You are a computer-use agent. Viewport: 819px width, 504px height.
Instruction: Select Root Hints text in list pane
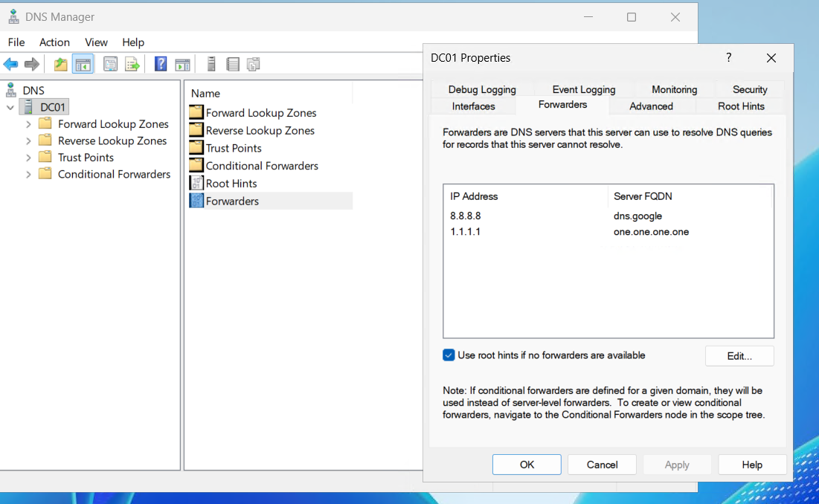[231, 183]
